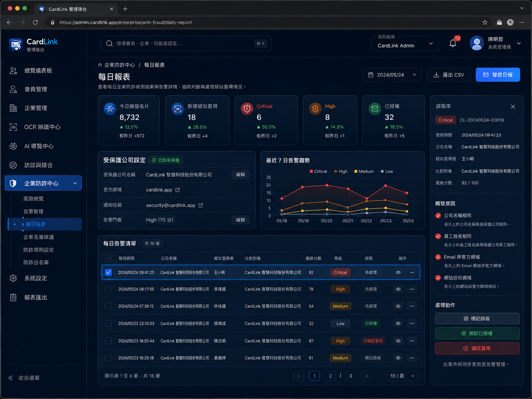Check the 李建國 row checkbox
Screen dimensions: 532x399
[x=108, y=289]
